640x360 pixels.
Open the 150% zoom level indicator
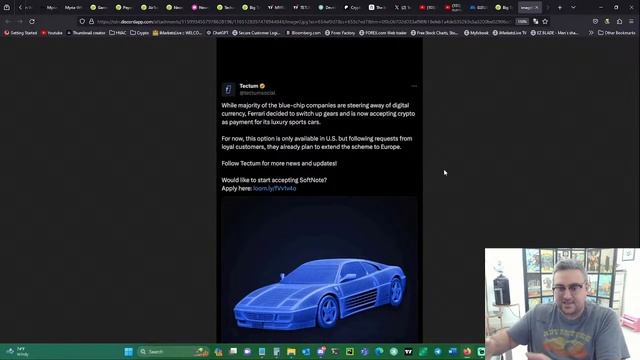click(x=522, y=21)
